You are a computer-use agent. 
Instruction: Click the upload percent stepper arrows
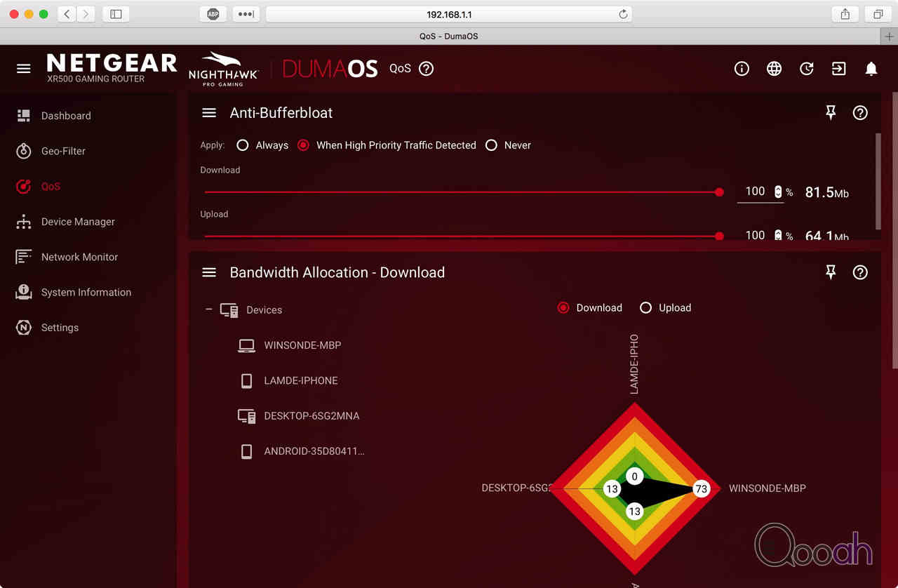(x=778, y=236)
